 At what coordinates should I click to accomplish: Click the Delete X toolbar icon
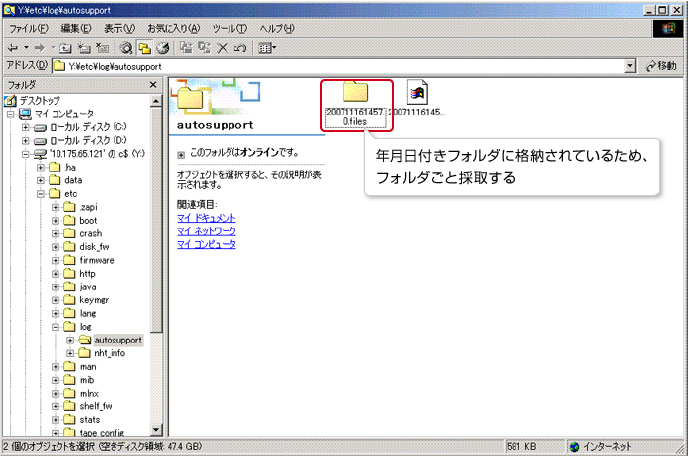point(223,48)
